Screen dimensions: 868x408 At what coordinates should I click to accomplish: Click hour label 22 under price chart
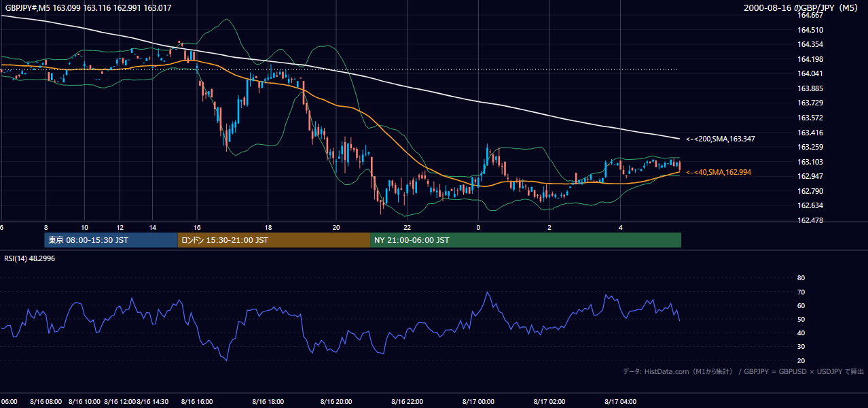(407, 227)
